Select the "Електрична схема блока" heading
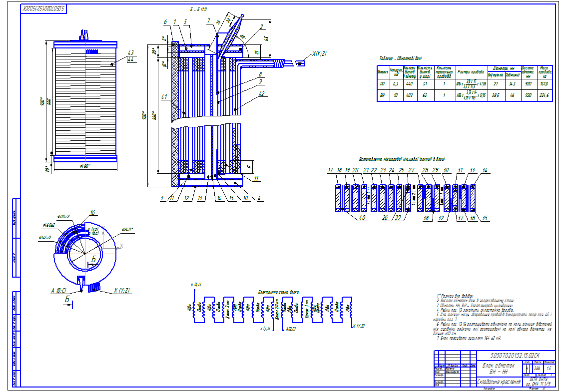The height and width of the screenshot is (392, 562). [x=278, y=292]
